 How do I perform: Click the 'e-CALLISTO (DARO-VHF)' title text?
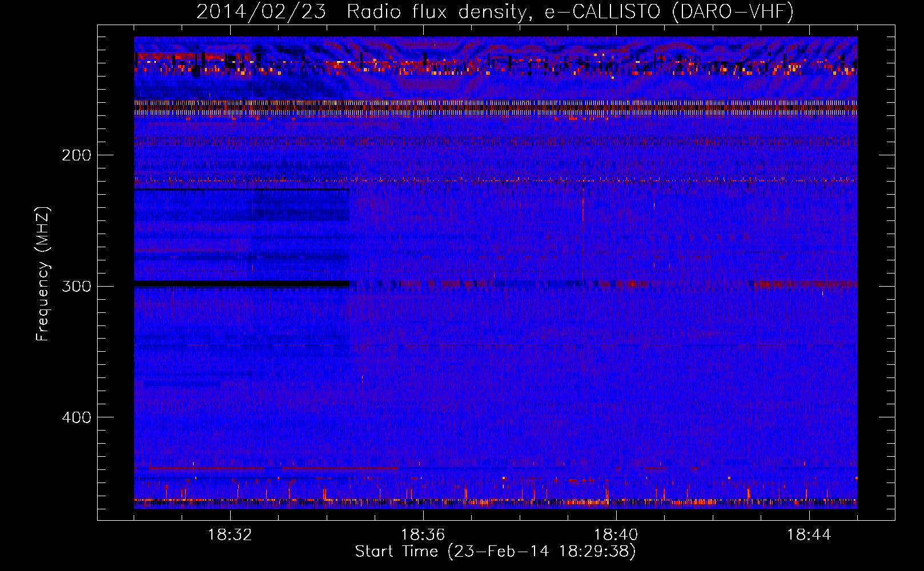pyautogui.click(x=669, y=12)
